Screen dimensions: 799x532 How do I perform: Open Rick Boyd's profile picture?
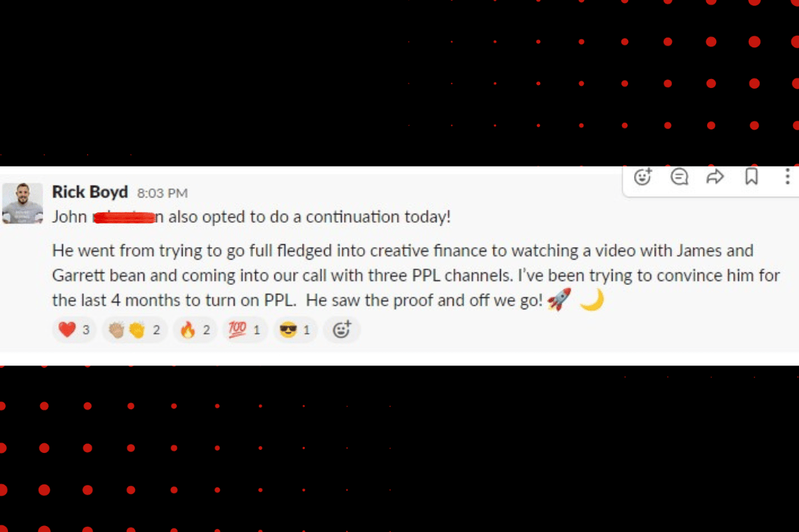click(x=22, y=203)
